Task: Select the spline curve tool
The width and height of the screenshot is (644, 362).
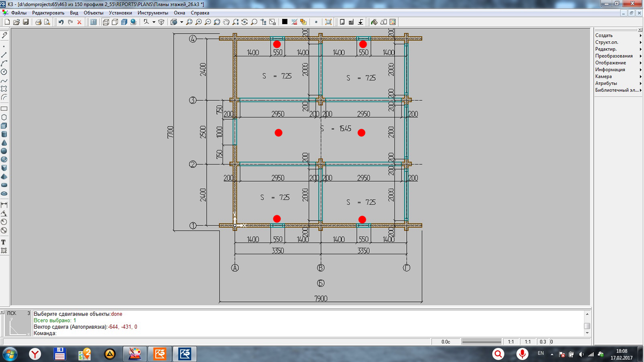Action: 4,80
